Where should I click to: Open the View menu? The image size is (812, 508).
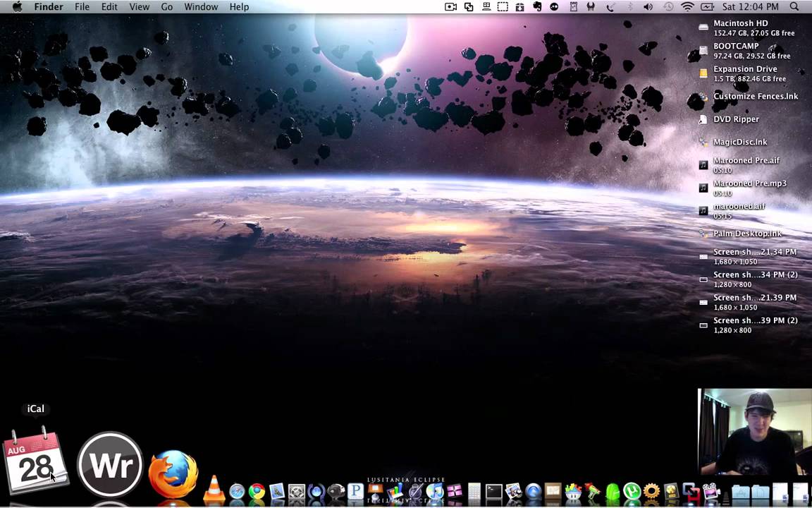140,7
